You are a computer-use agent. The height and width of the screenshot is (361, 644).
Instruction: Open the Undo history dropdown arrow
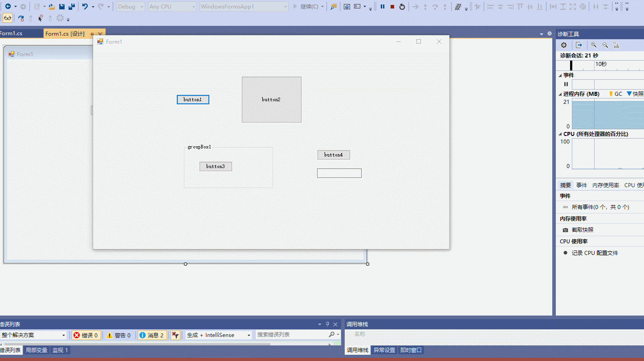93,7
